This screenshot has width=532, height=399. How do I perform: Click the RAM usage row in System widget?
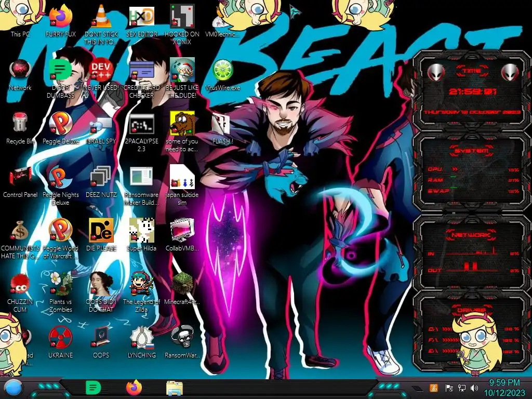point(473,180)
